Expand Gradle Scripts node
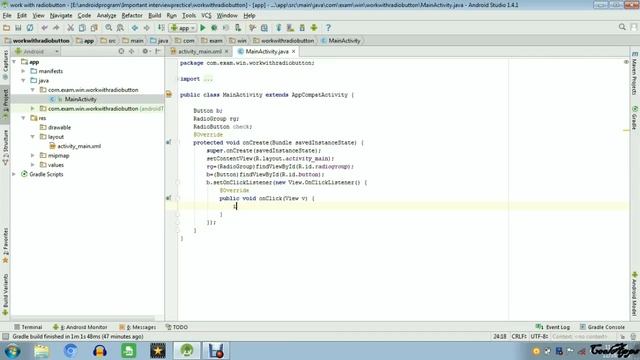 15,174
